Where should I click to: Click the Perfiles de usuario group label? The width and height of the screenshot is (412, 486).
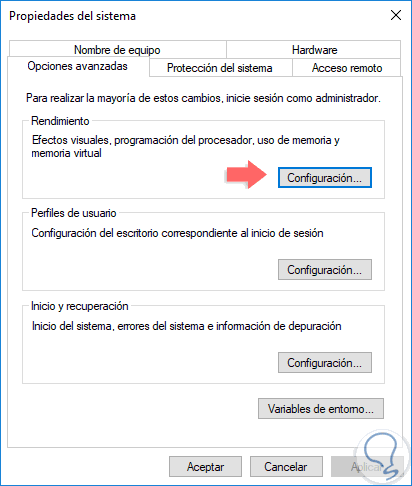pyautogui.click(x=74, y=213)
